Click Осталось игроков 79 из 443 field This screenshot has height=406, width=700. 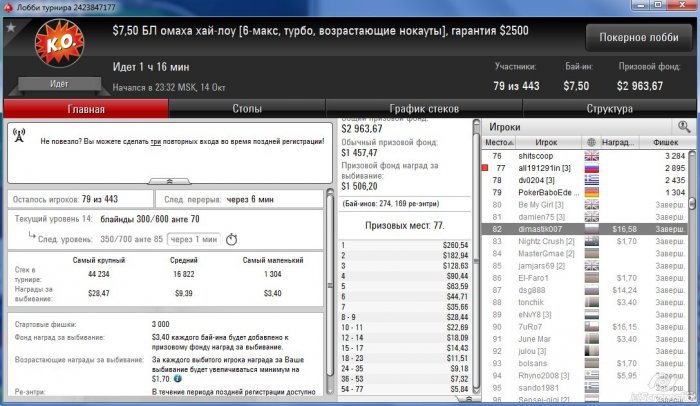point(80,199)
